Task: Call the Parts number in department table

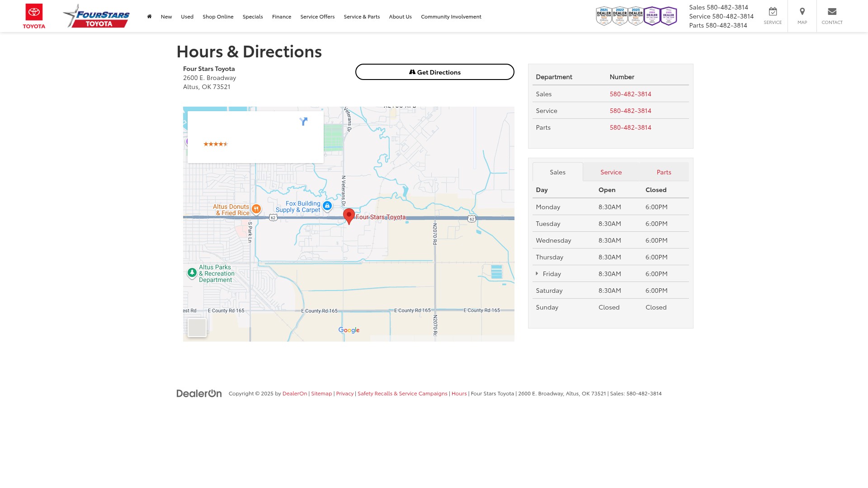Action: [x=630, y=127]
